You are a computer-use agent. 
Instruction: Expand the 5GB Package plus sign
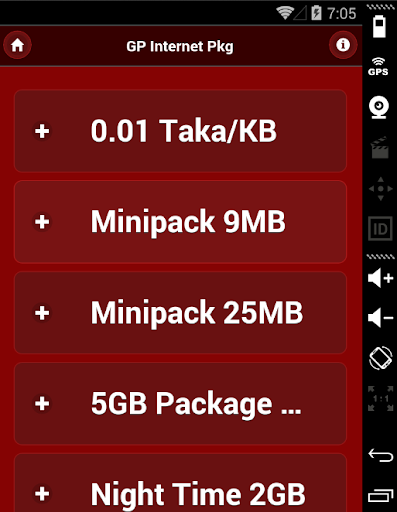[42, 404]
